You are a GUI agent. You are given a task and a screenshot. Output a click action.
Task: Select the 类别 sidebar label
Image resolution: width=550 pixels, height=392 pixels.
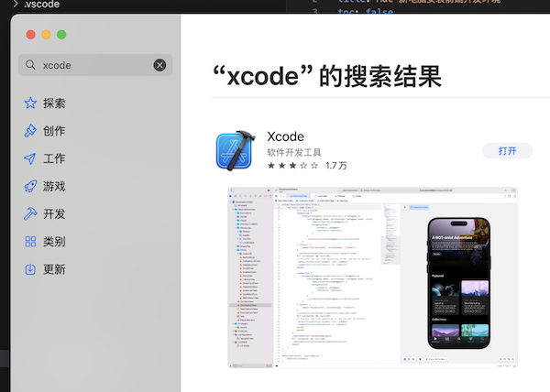tap(54, 242)
